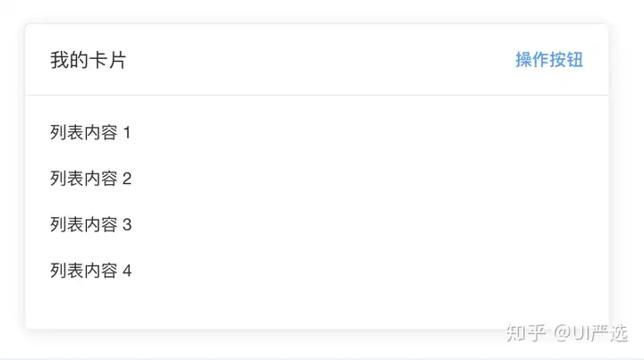Image resolution: width=644 pixels, height=360 pixels.
Task: Click blank space right of "列表内容 2"
Action: pyautogui.click(x=358, y=179)
